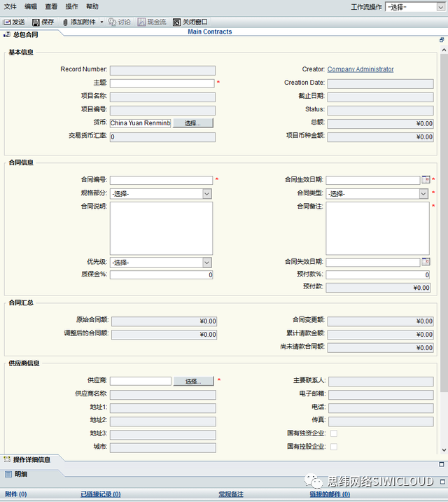This screenshot has width=448, height=502.
Task: Click the 合同信息 section heading
Action: point(21,162)
